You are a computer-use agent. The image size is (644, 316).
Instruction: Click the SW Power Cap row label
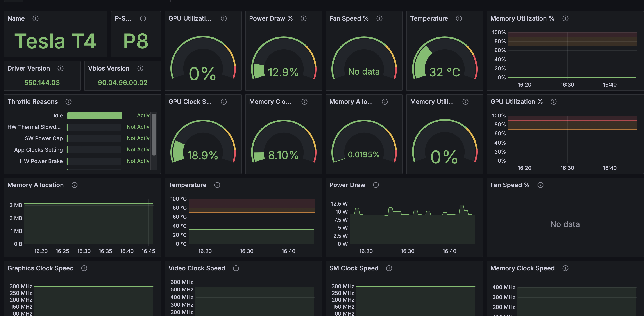point(44,138)
